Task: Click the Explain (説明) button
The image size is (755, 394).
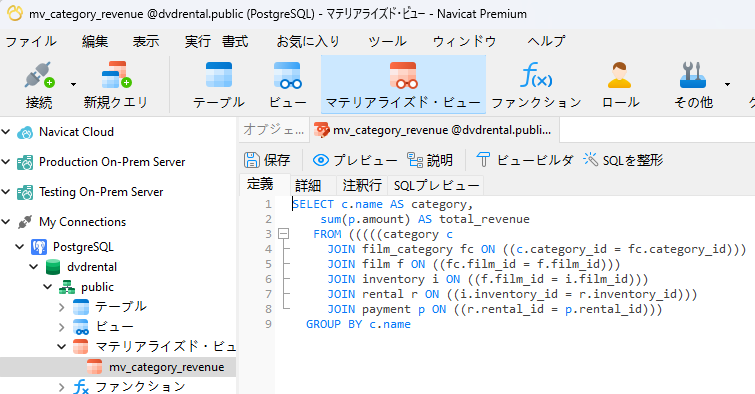Action: coord(430,160)
